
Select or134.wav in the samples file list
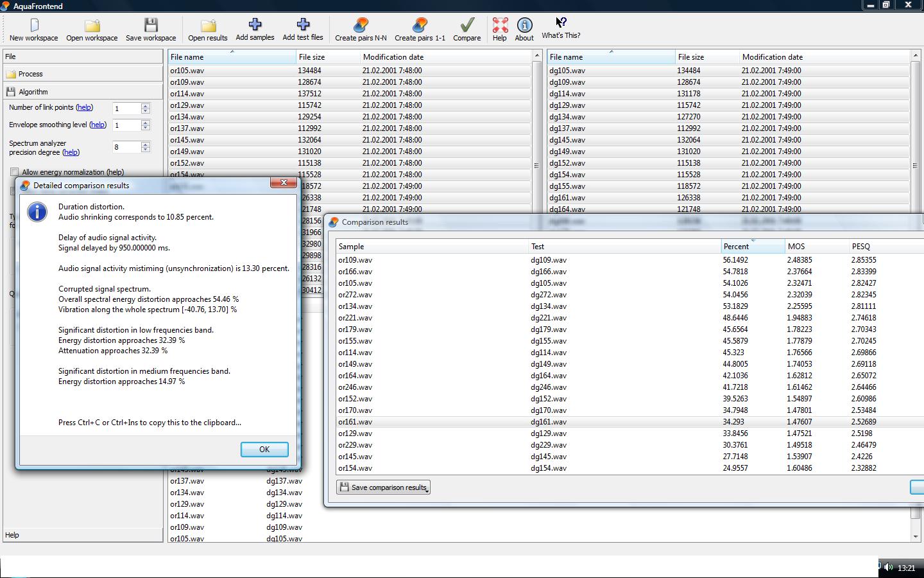point(350,117)
